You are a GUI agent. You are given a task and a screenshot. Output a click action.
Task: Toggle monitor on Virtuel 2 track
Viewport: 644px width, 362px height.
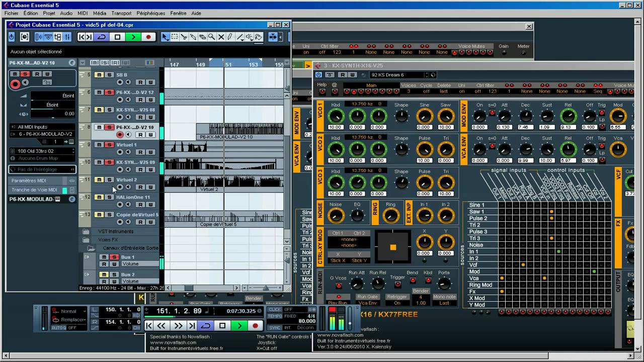128,187
